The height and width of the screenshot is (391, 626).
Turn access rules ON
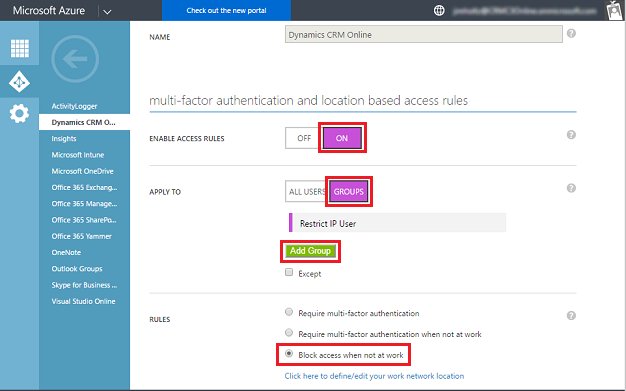click(342, 138)
